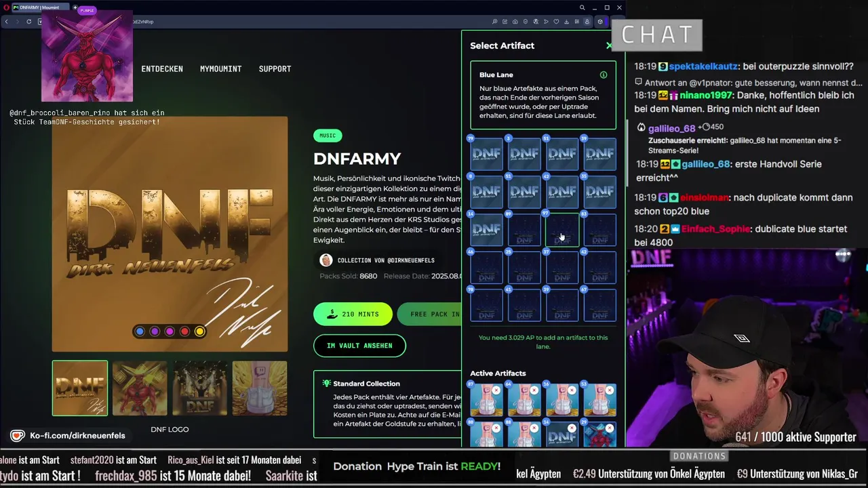The height and width of the screenshot is (488, 868).
Task: Click the Standard Collection lightbulb icon
Action: click(326, 383)
